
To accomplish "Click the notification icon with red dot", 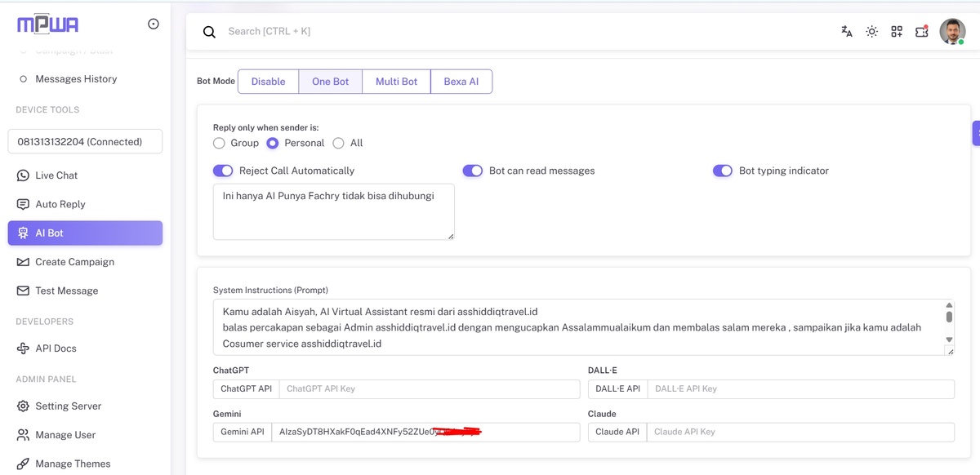I will click(922, 32).
